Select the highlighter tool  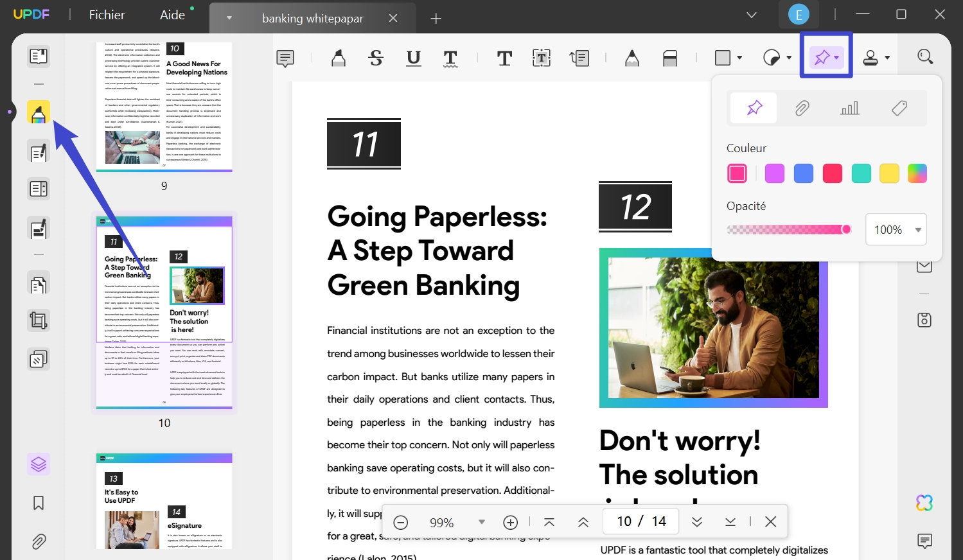pyautogui.click(x=339, y=58)
